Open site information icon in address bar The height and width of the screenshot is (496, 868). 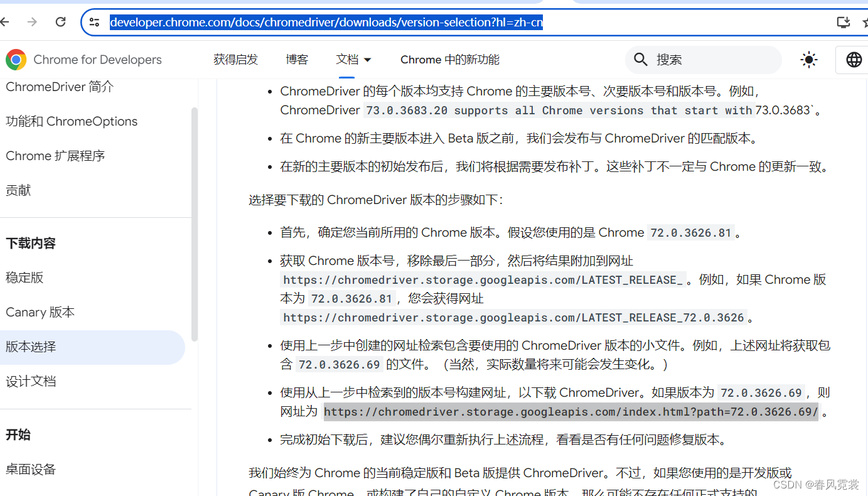94,23
